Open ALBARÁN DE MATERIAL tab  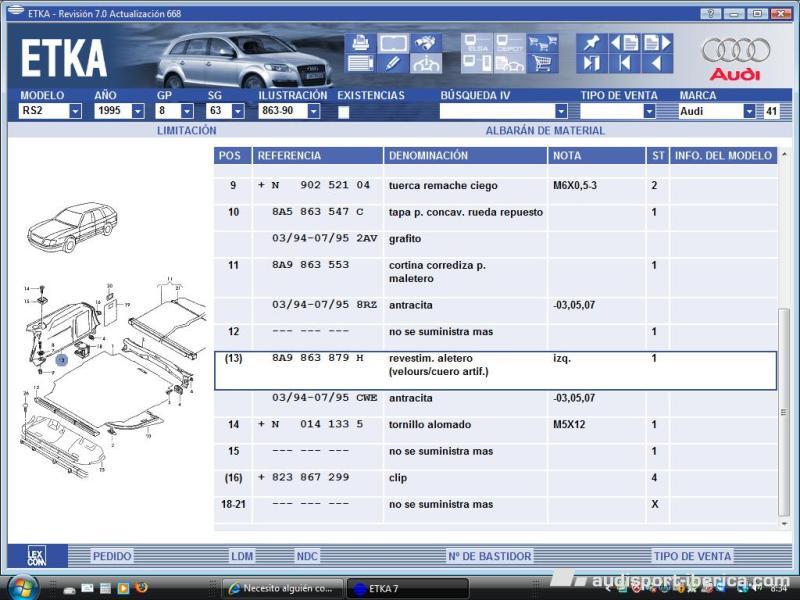(545, 131)
